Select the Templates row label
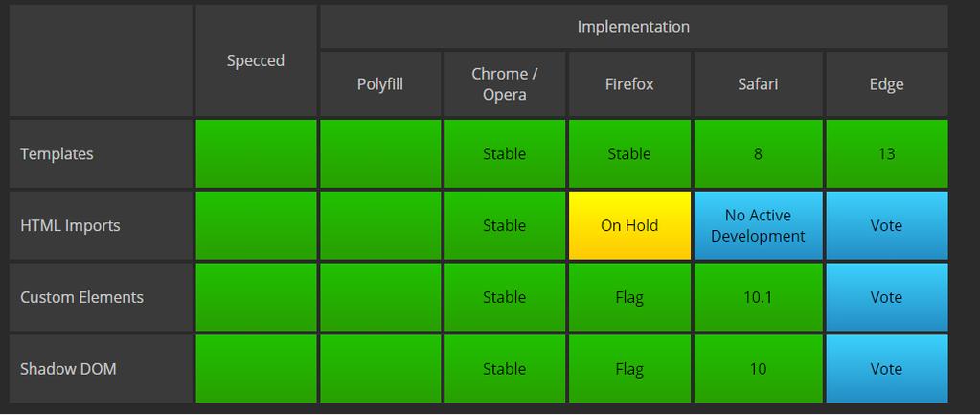This screenshot has height=415, width=980. pyautogui.click(x=100, y=153)
